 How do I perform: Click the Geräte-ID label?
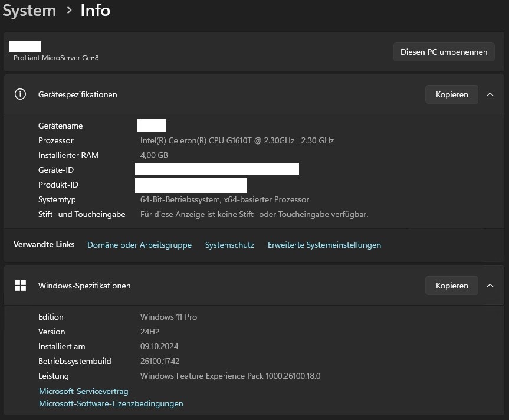point(56,170)
